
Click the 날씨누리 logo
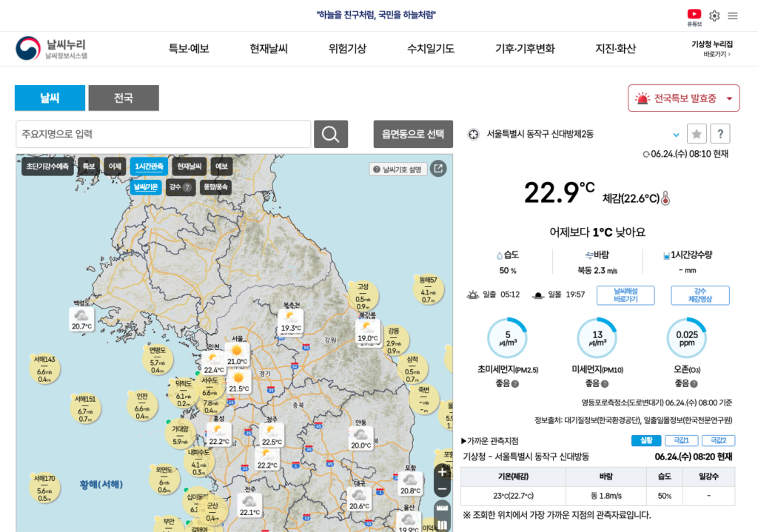point(52,48)
